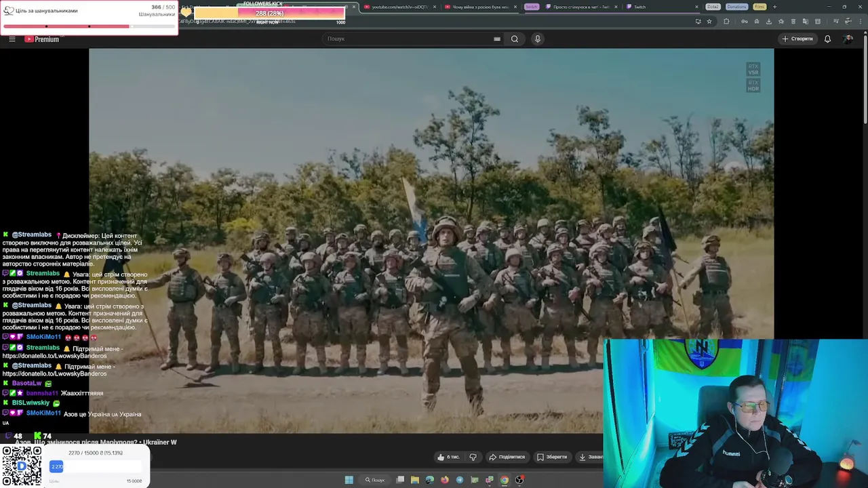868x488 pixels.
Task: Expand the Films tab group
Action: coord(759,7)
